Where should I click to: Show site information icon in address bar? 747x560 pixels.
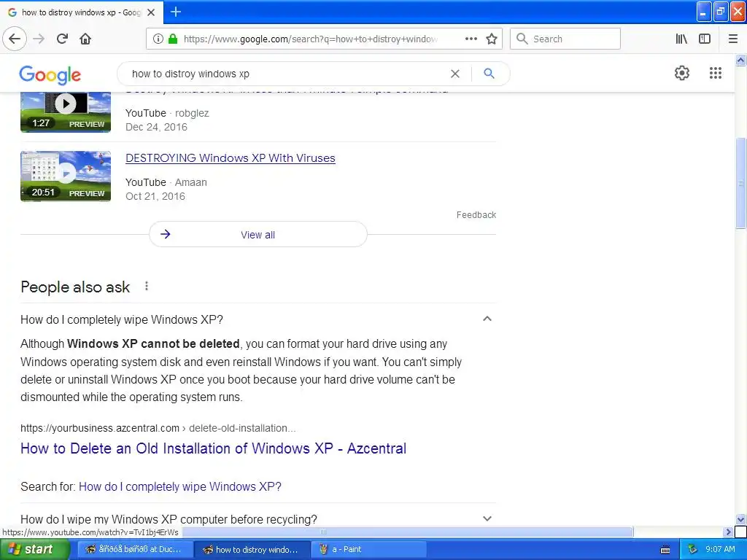click(158, 39)
